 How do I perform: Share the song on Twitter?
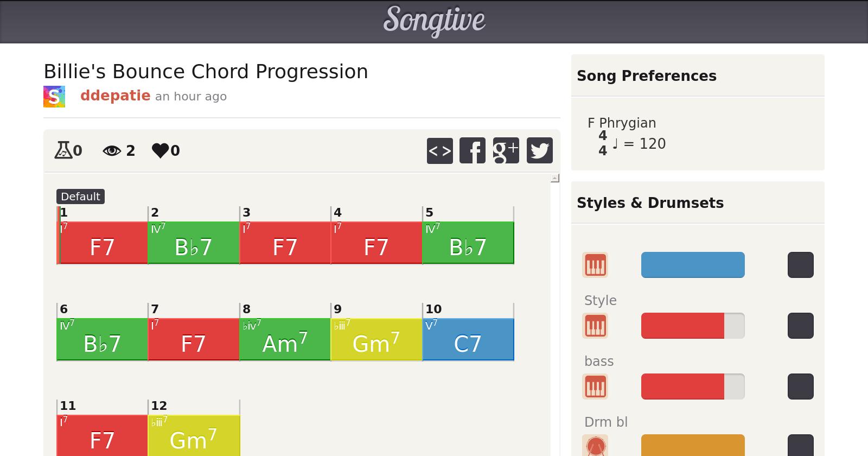[540, 150]
